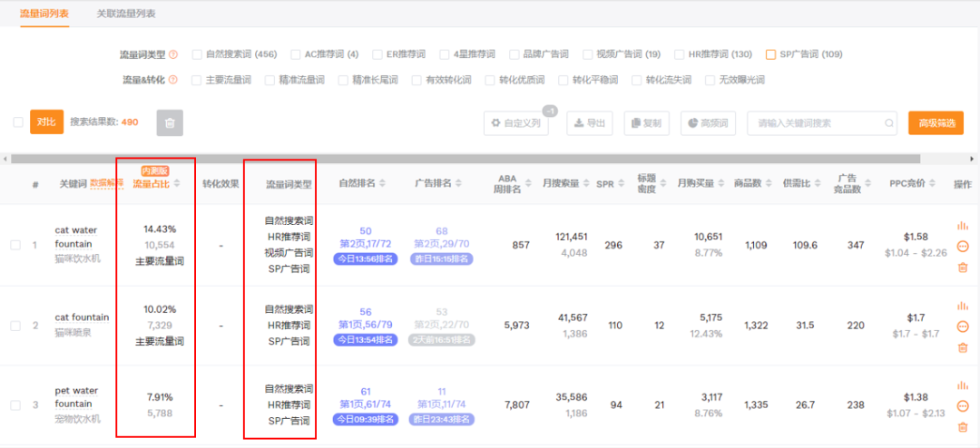Focus the 请输入关键词搜索 input field
980x448 pixels.
[817, 123]
